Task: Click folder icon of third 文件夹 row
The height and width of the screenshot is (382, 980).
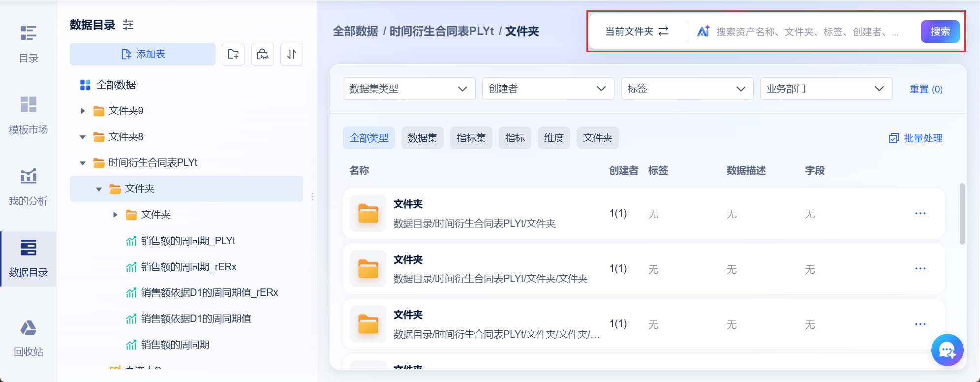Action: 368,324
